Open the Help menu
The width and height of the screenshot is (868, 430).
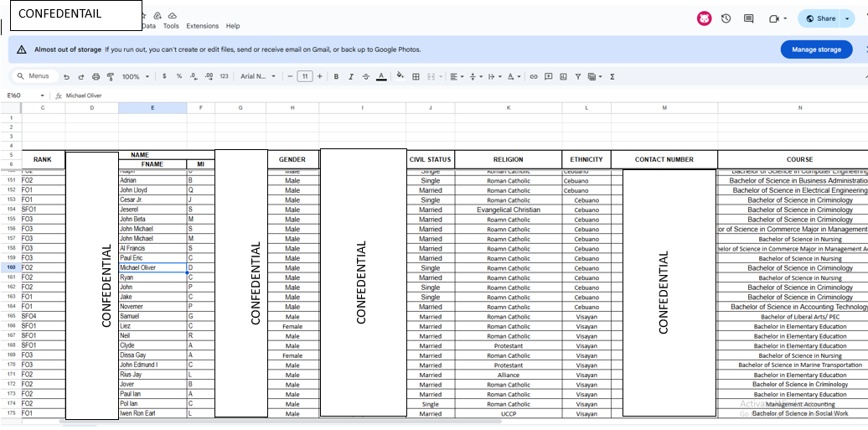point(233,26)
